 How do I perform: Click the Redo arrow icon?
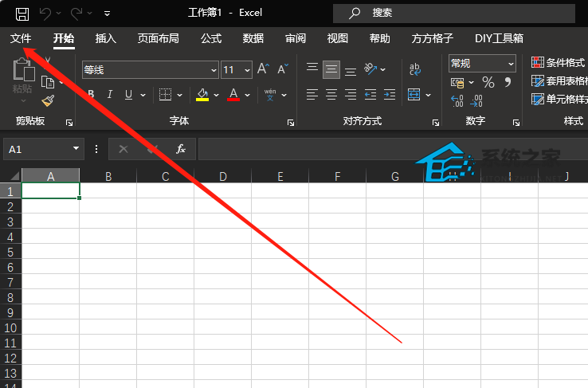click(76, 14)
